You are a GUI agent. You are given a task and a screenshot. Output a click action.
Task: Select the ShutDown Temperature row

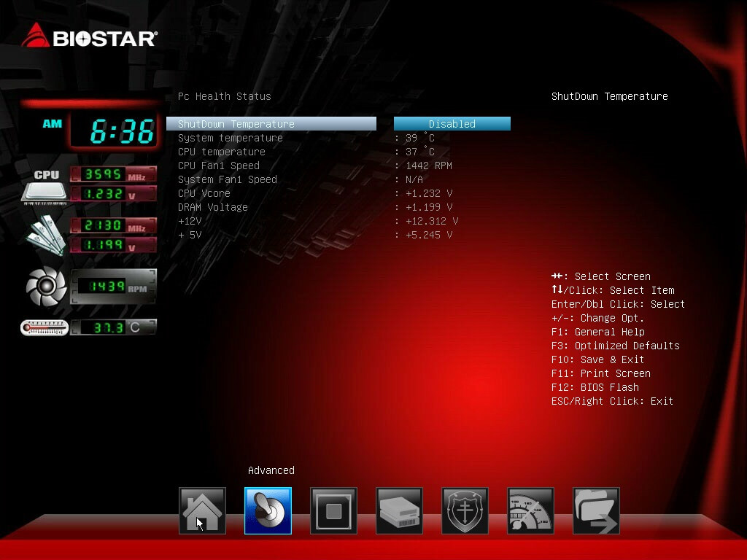point(271,124)
